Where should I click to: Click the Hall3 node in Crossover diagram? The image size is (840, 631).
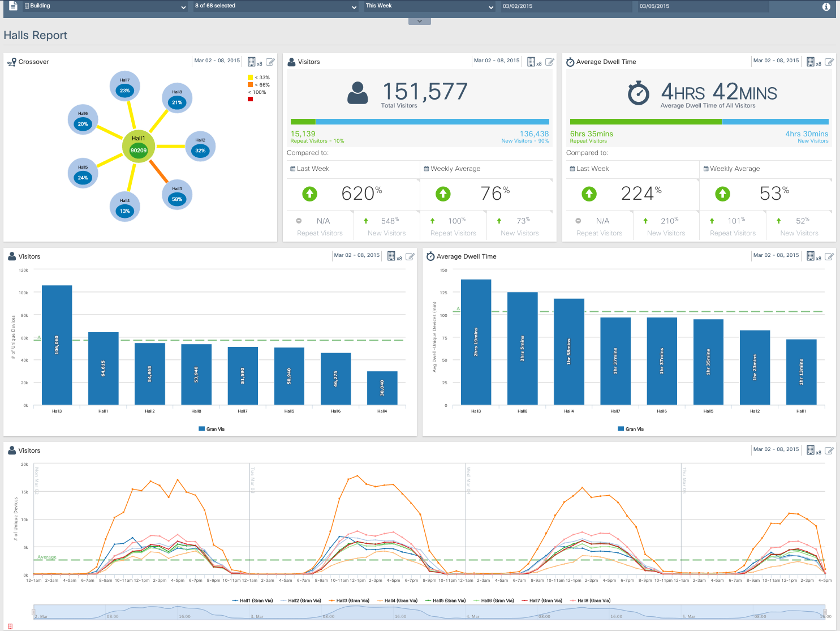coord(177,195)
